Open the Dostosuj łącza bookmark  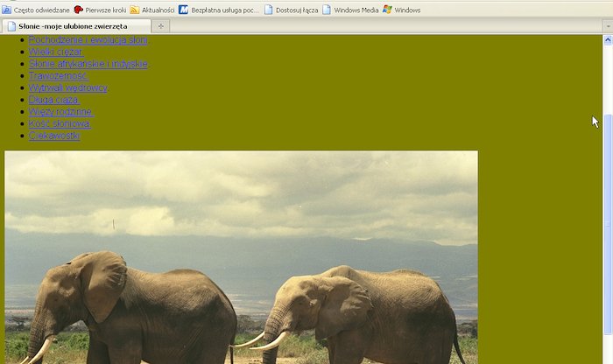point(292,10)
